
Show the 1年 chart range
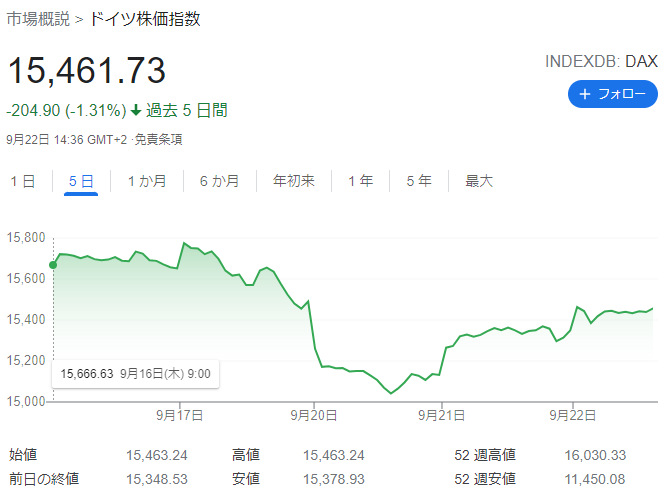click(361, 181)
